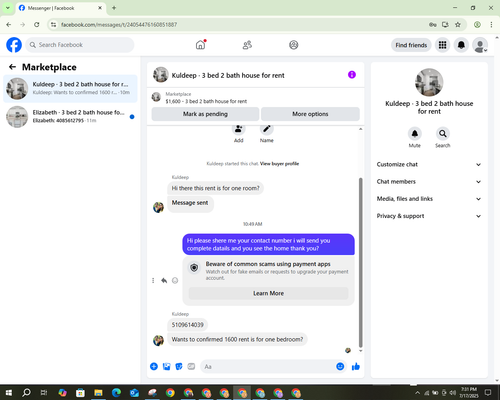Click the address bar URL
Viewport: 500px width, 400px height.
coord(119,25)
